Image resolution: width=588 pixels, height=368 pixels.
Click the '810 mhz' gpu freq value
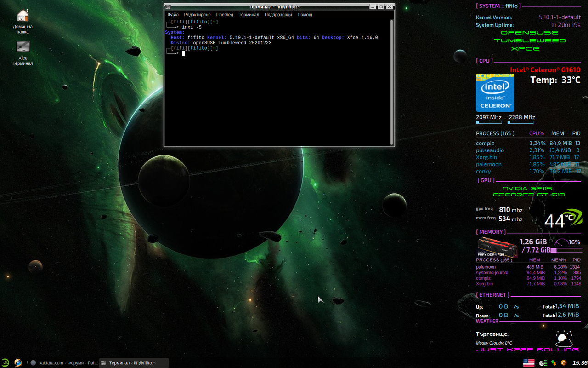(511, 210)
